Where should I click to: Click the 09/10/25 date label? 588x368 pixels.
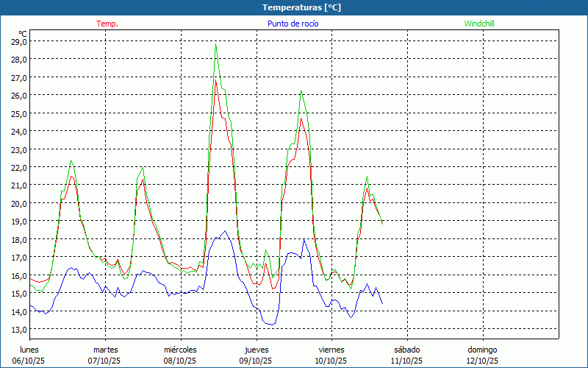pos(256,361)
